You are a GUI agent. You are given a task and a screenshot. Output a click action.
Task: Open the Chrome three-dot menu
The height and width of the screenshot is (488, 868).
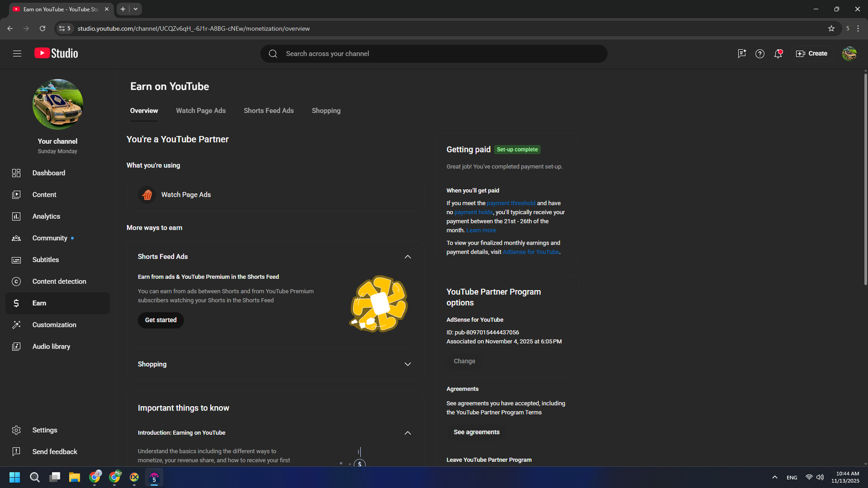858,28
